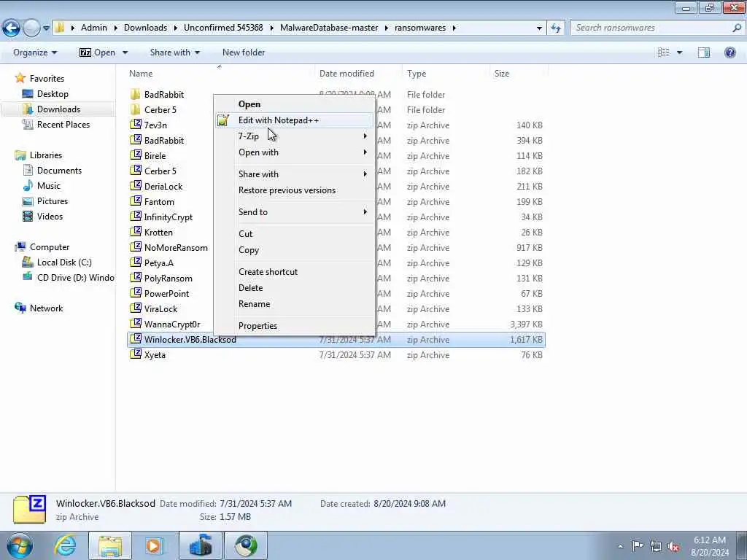This screenshot has width=747, height=560.
Task: Expand the address bar history dropdown
Action: (539, 28)
